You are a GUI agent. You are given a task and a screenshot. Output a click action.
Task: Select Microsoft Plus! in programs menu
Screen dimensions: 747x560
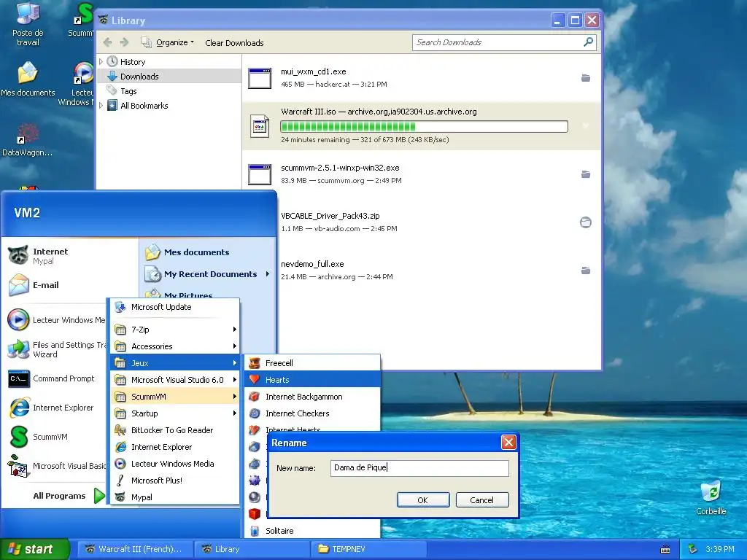tap(175, 481)
